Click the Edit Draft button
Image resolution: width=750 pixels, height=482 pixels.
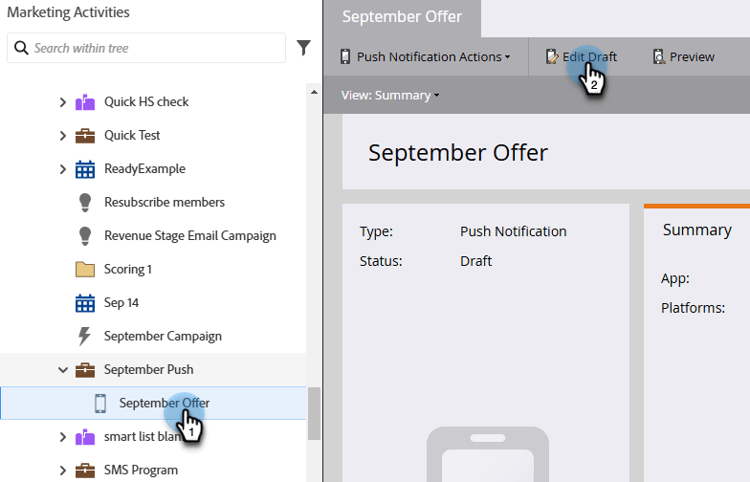pyautogui.click(x=581, y=57)
